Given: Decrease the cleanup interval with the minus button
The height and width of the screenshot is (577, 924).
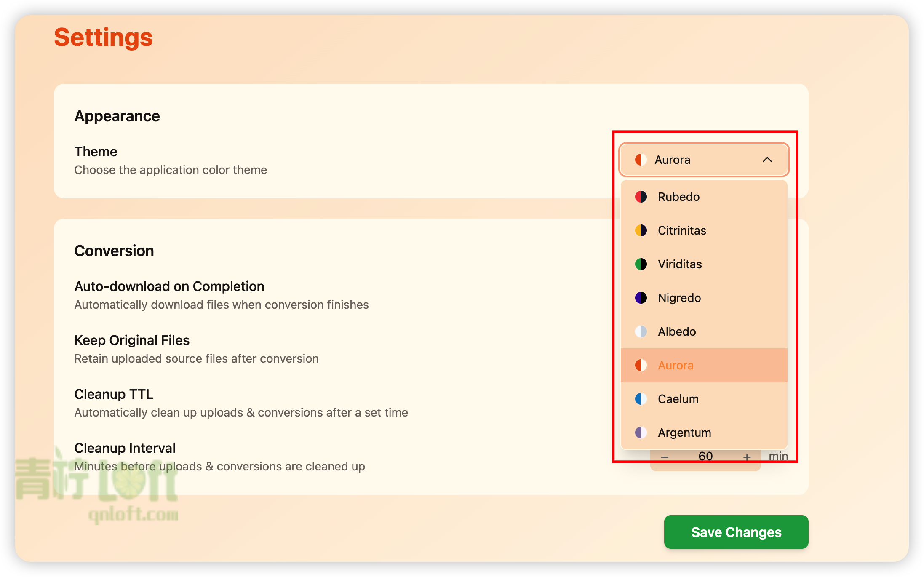Looking at the screenshot, I should click(665, 457).
